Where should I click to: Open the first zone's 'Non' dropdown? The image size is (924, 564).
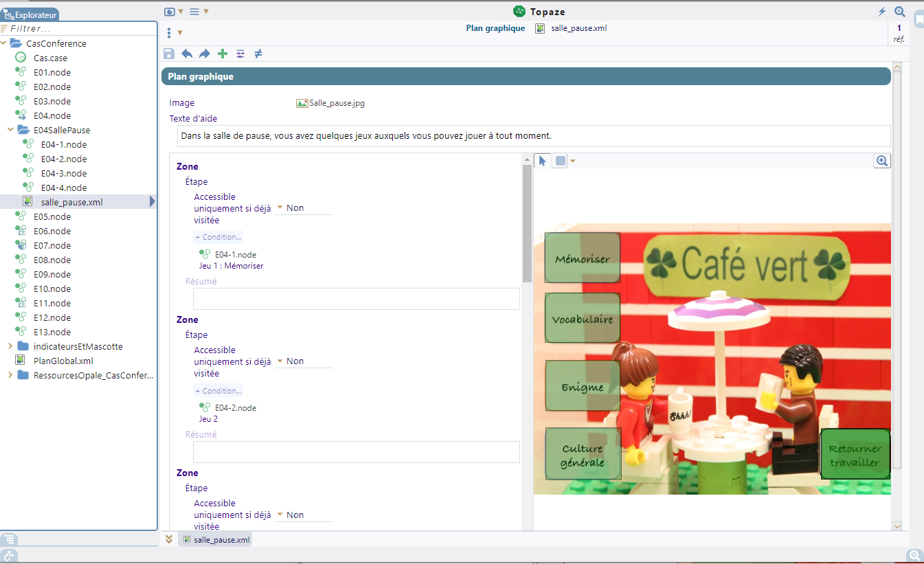coord(295,208)
